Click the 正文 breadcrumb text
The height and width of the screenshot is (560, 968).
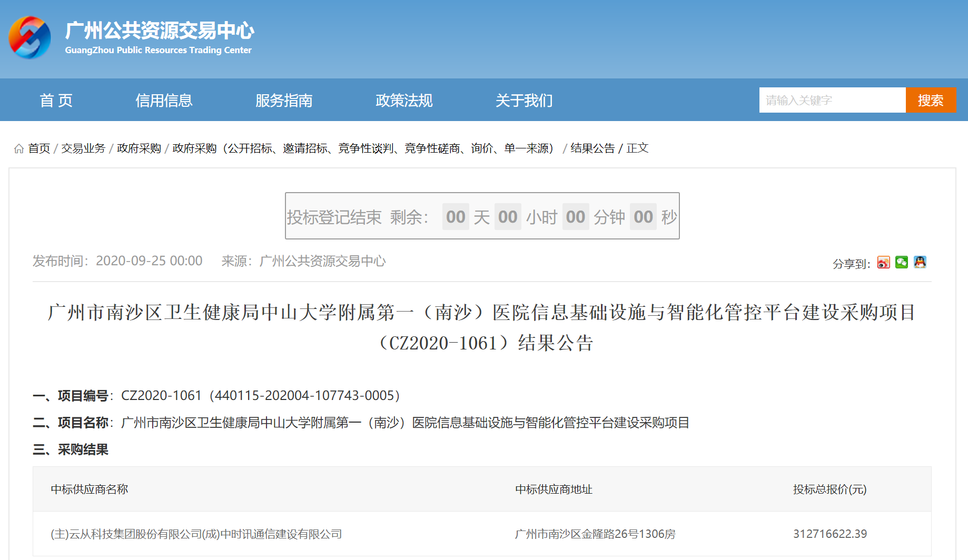[x=637, y=148]
